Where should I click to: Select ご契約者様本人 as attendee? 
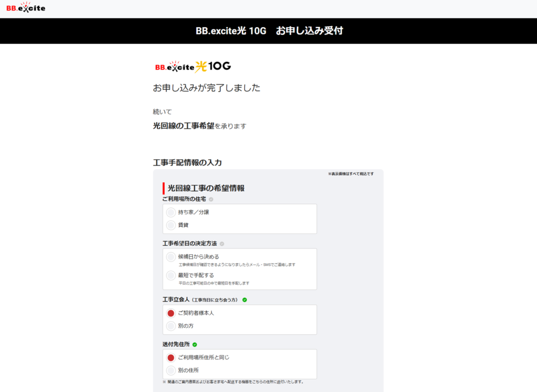(x=171, y=313)
